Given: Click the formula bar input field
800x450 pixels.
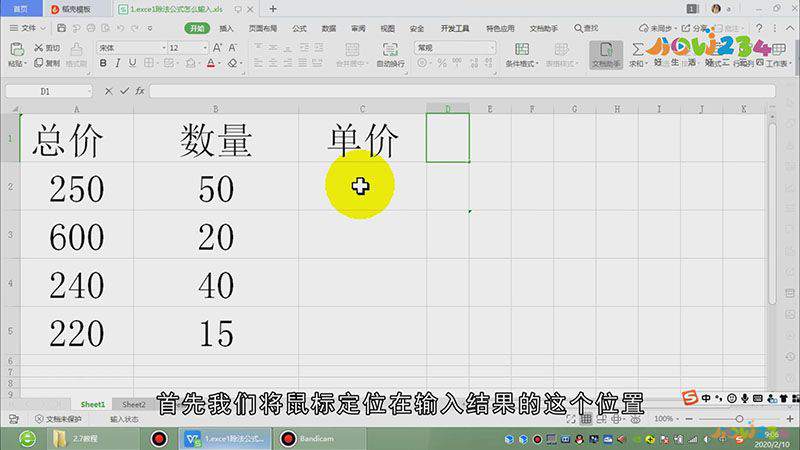Looking at the screenshot, I should pyautogui.click(x=462, y=91).
